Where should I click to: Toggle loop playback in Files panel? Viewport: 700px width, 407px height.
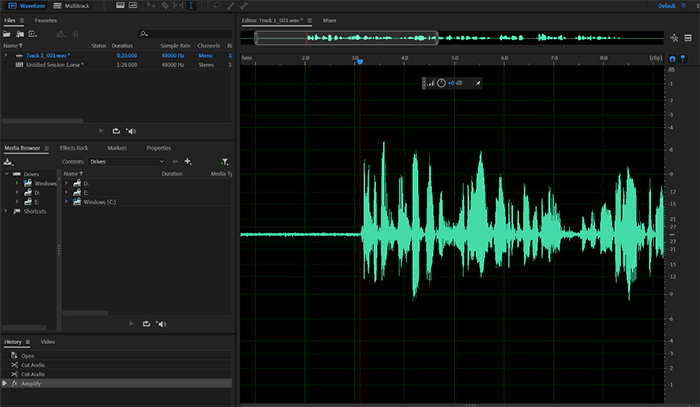116,131
